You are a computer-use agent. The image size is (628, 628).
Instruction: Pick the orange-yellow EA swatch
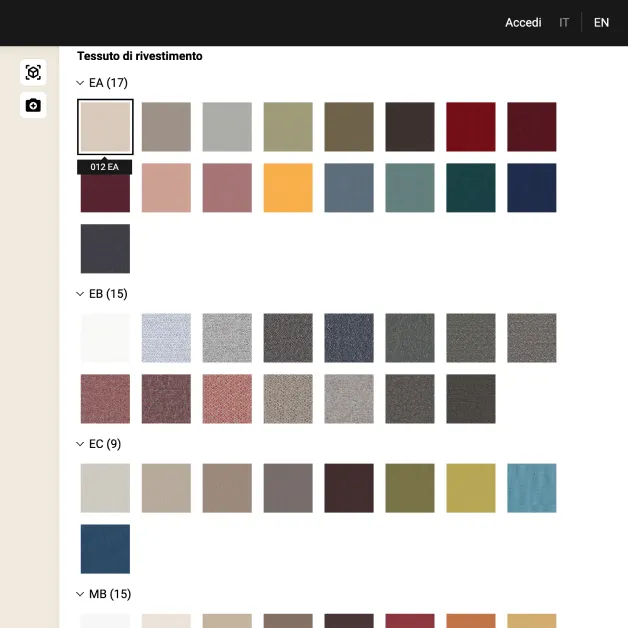pyautogui.click(x=288, y=188)
